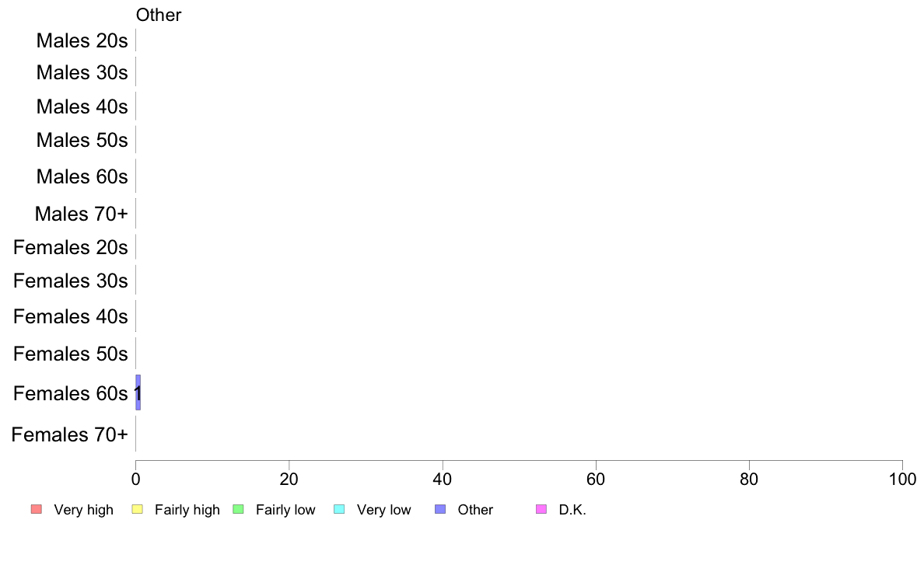This screenshot has height=572, width=924.
Task: Click the Very high legend text
Action: click(84, 510)
